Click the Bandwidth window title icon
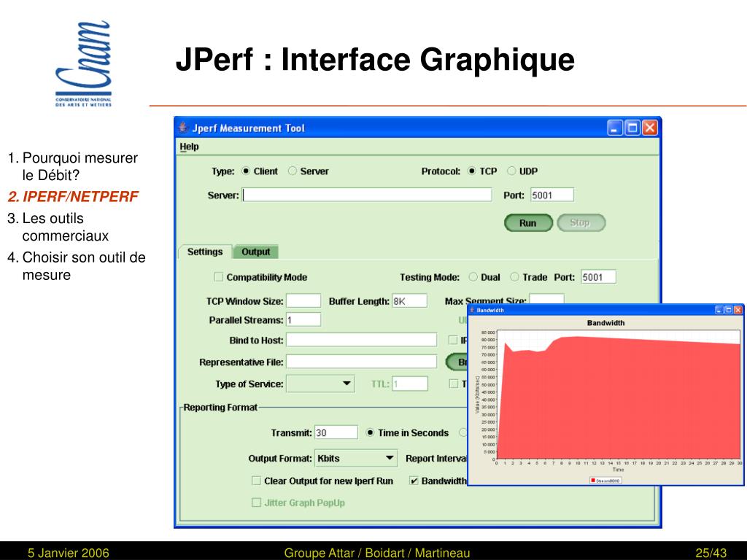The height and width of the screenshot is (560, 747). coord(472,310)
